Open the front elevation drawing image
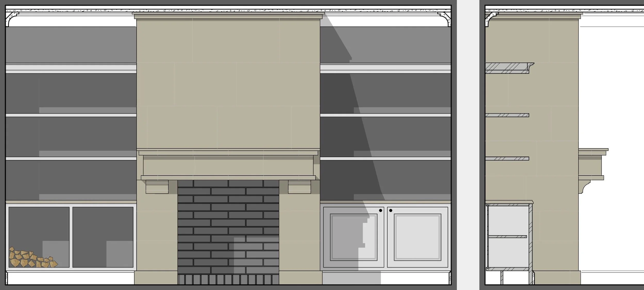This screenshot has height=290, width=644. tap(228, 145)
